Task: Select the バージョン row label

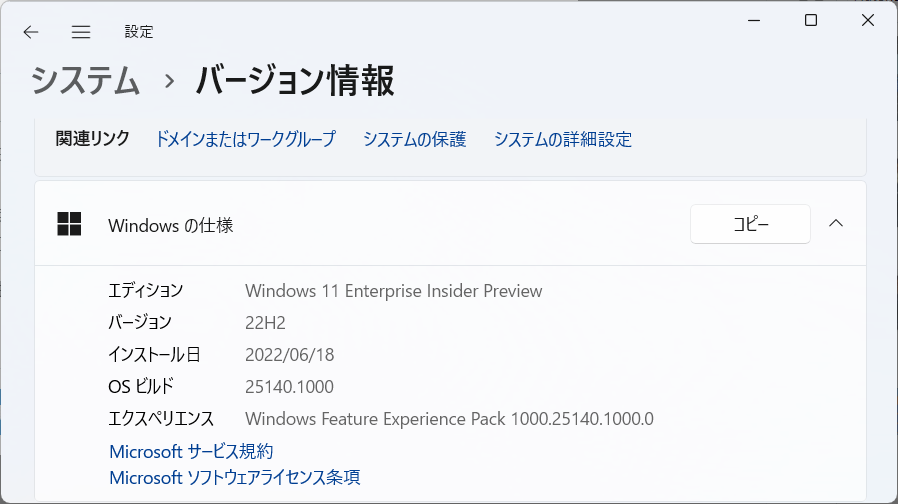Action: pyautogui.click(x=140, y=322)
